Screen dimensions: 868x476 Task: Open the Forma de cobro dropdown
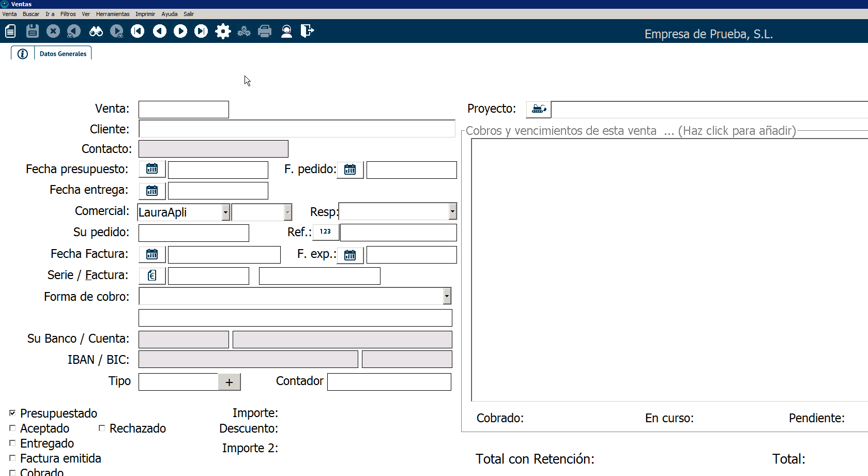tap(447, 296)
